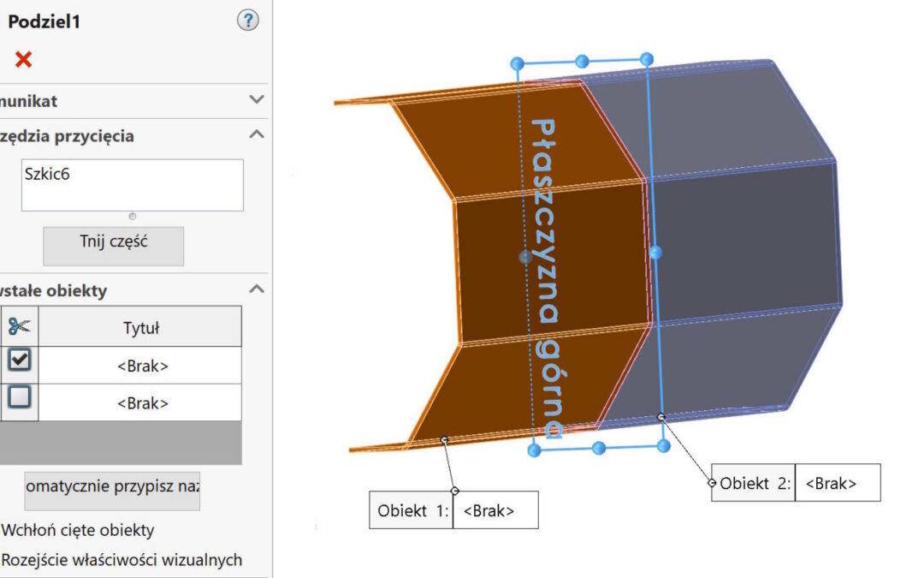The height and width of the screenshot is (578, 924).
Task: Toggle the Wchłoń cięte obiekty option
Action: [79, 530]
